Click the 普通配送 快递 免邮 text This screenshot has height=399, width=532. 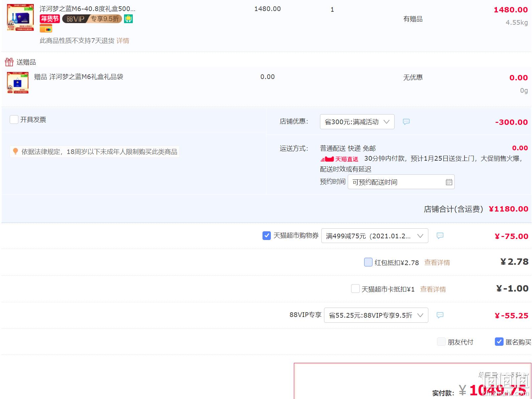[x=348, y=148]
